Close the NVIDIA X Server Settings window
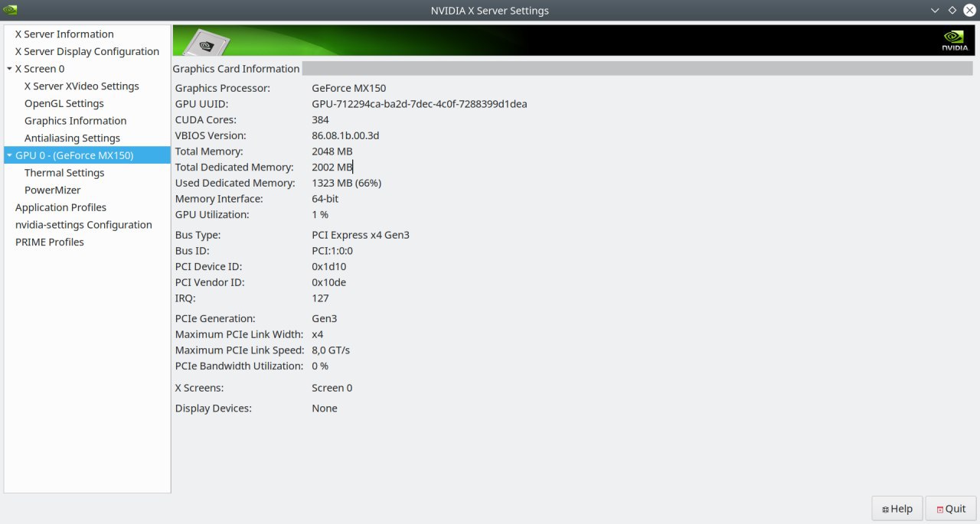 pyautogui.click(x=969, y=11)
